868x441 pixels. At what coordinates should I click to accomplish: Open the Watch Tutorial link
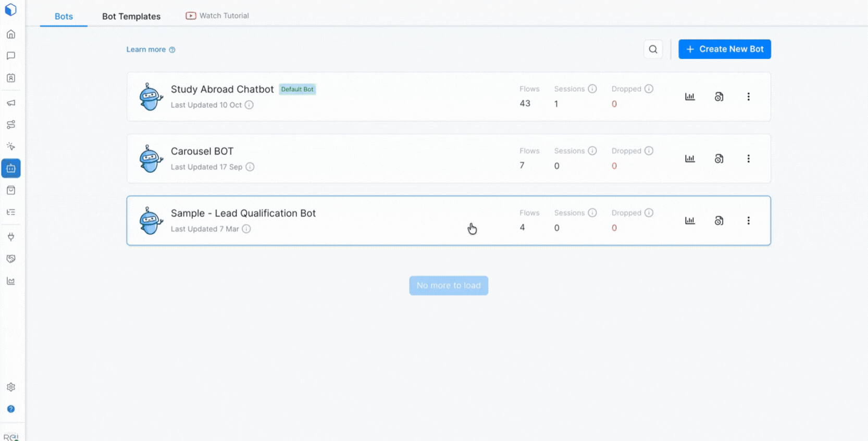pyautogui.click(x=217, y=16)
